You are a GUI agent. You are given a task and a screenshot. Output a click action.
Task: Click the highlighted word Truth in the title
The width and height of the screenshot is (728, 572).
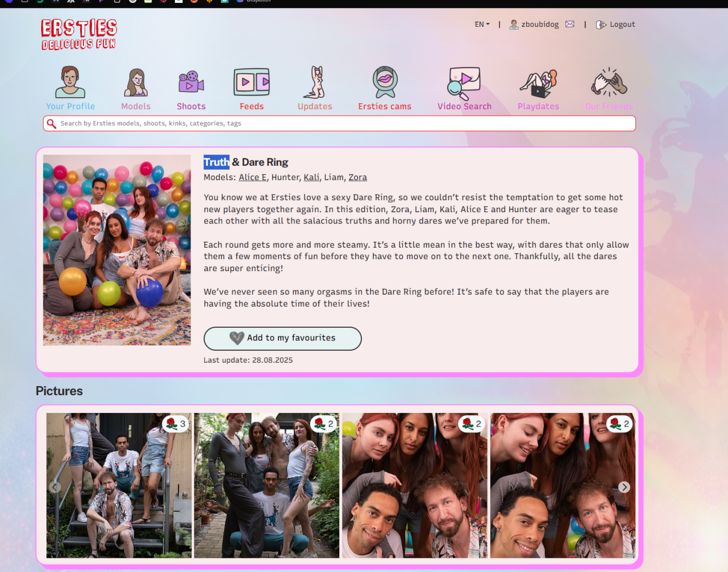click(217, 162)
